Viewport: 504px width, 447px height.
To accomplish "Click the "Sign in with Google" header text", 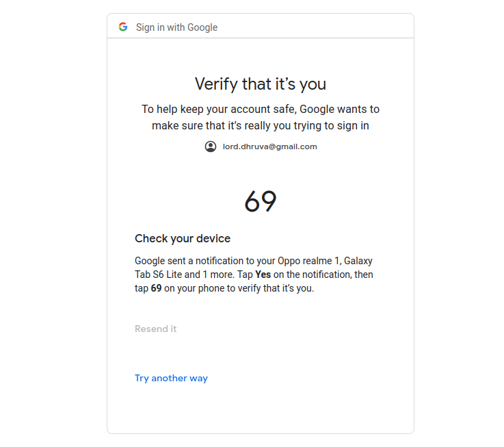I will (x=176, y=27).
